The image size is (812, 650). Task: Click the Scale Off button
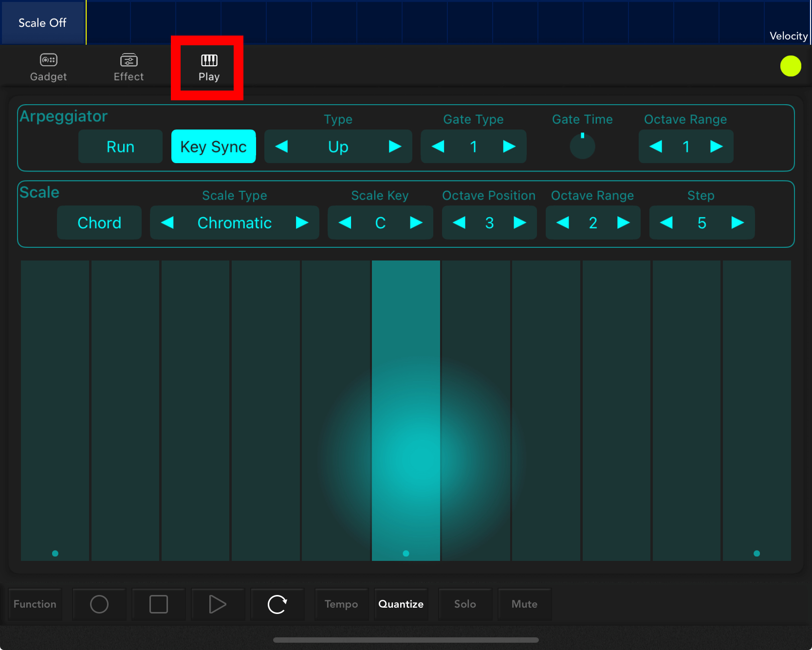click(x=42, y=23)
